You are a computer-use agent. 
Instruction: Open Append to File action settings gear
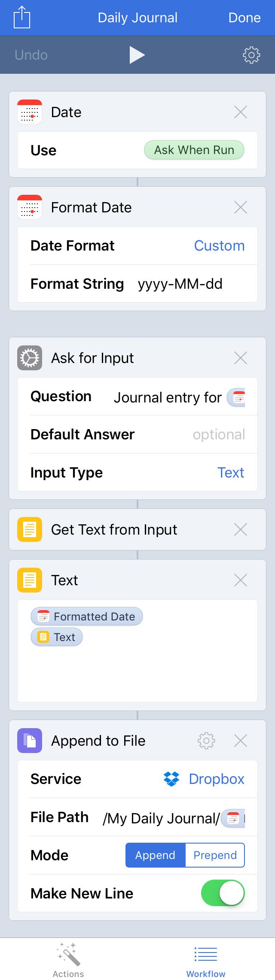pyautogui.click(x=206, y=741)
